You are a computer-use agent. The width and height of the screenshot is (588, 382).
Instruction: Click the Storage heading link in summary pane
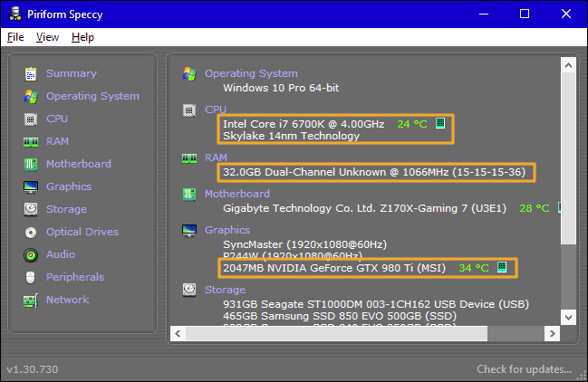[x=225, y=290]
